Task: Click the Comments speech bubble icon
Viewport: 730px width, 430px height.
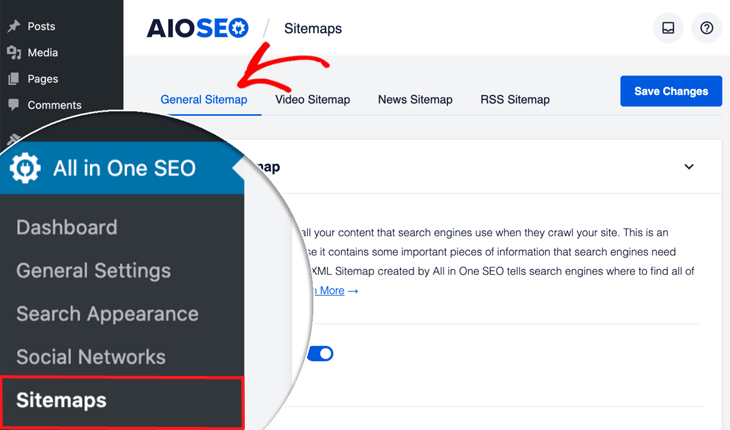Action: pyautogui.click(x=13, y=104)
